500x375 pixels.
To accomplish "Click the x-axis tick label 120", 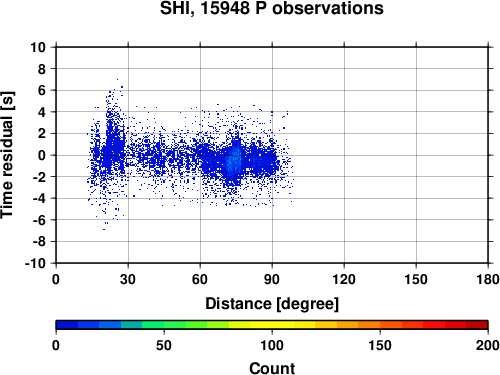I will [344, 279].
